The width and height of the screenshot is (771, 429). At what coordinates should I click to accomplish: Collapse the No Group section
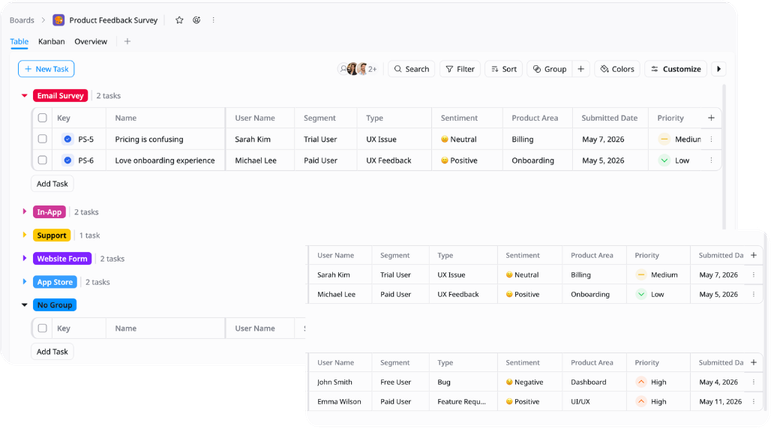(24, 305)
